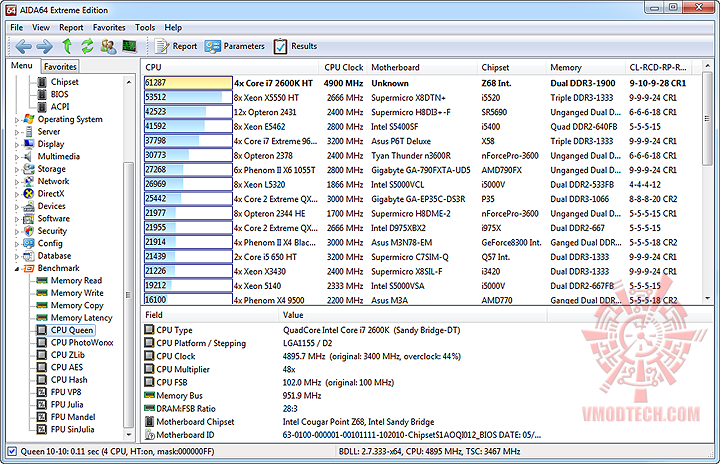
Task: Click the green monitor toolbar icon
Action: tap(130, 46)
